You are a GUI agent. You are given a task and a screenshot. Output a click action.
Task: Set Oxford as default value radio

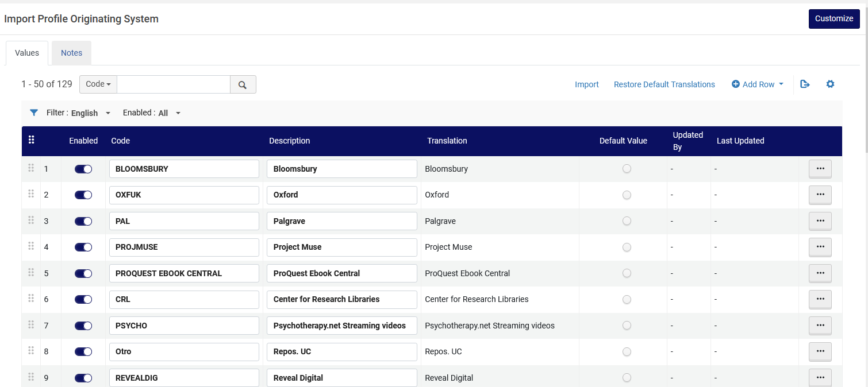pos(627,195)
